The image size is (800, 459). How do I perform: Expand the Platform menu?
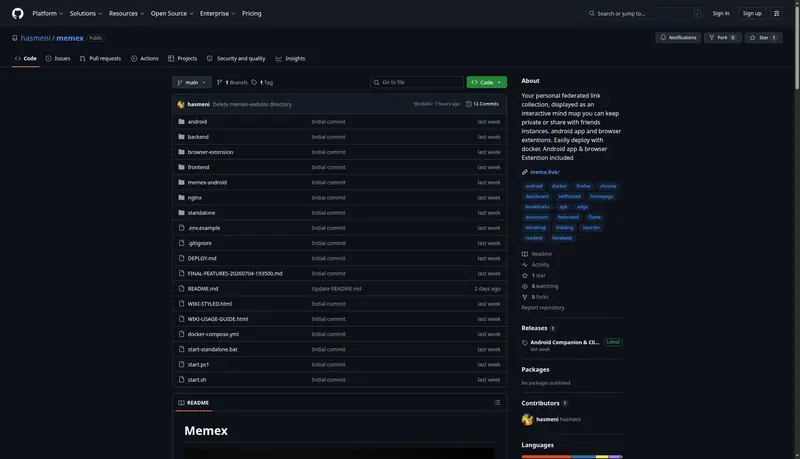(x=47, y=13)
